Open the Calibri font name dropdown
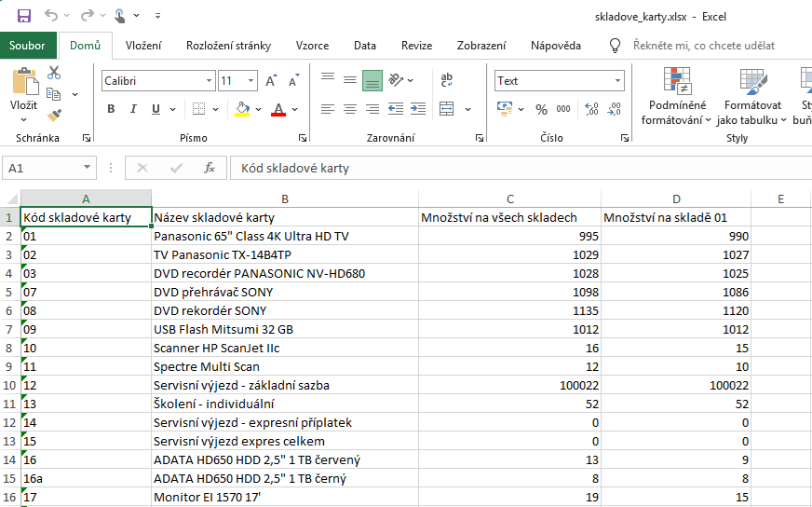 pyautogui.click(x=209, y=81)
